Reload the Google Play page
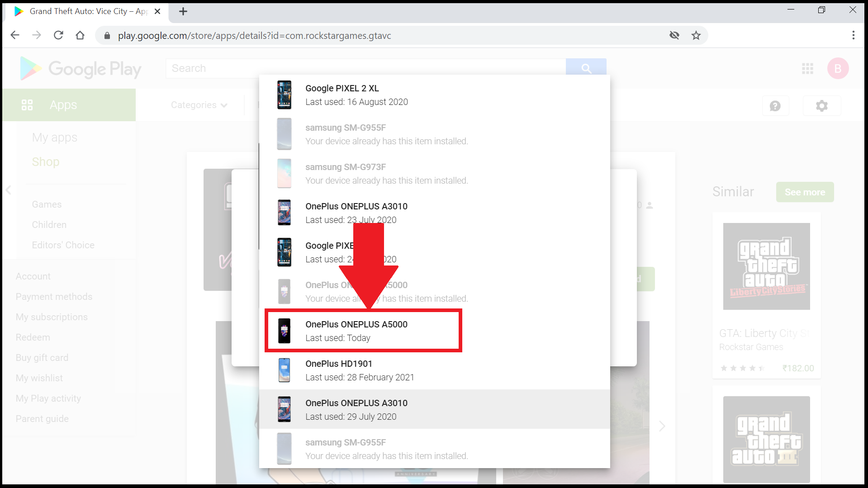The image size is (868, 488). coord(58,35)
